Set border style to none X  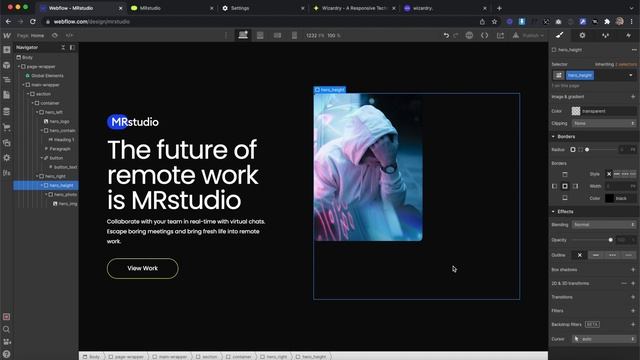pos(609,174)
